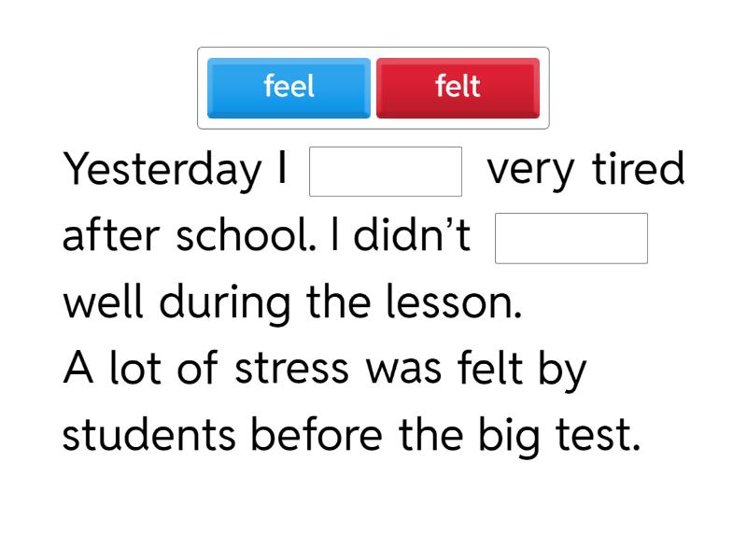Image resolution: width=747 pixels, height=560 pixels.
Task: Click the word "stress" in the passive sentence
Action: point(292,369)
